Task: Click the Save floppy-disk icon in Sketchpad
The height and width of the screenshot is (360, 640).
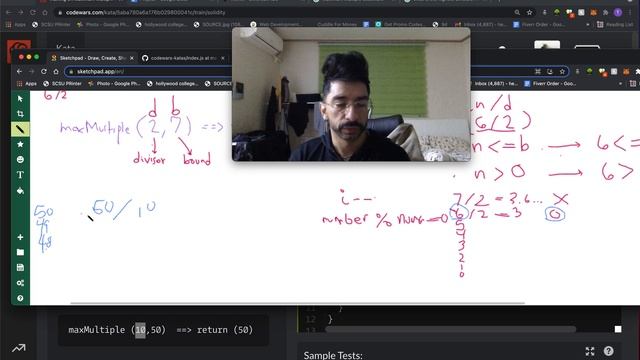Action: pos(20,267)
